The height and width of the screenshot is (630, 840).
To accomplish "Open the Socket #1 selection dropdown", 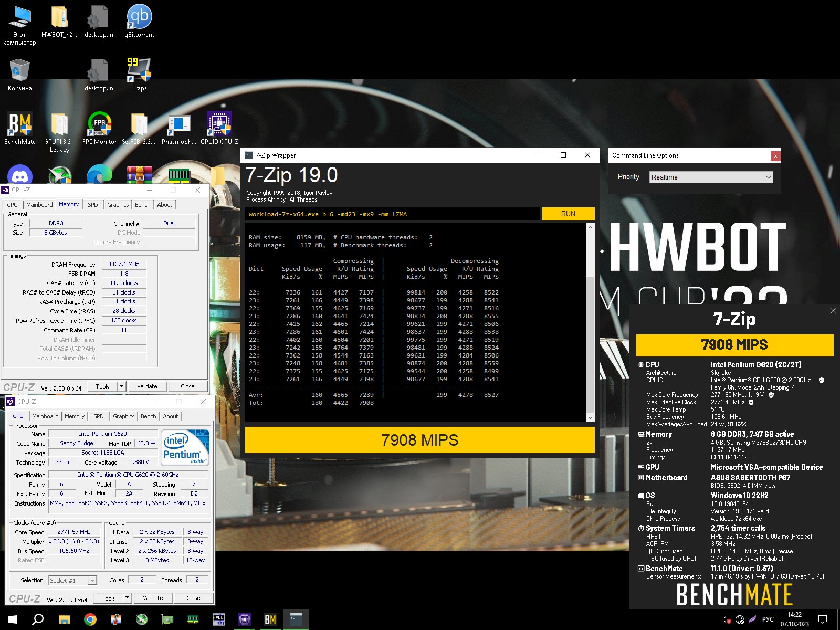I will click(x=73, y=580).
